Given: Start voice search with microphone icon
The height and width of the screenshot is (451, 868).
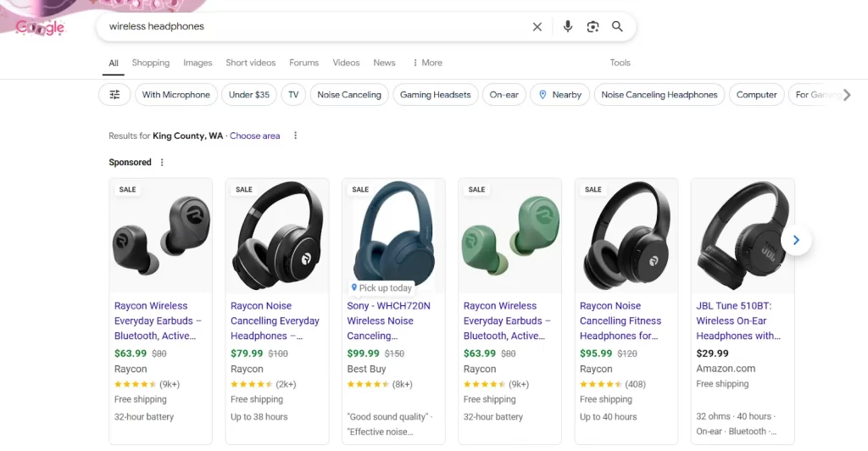Looking at the screenshot, I should coord(567,26).
